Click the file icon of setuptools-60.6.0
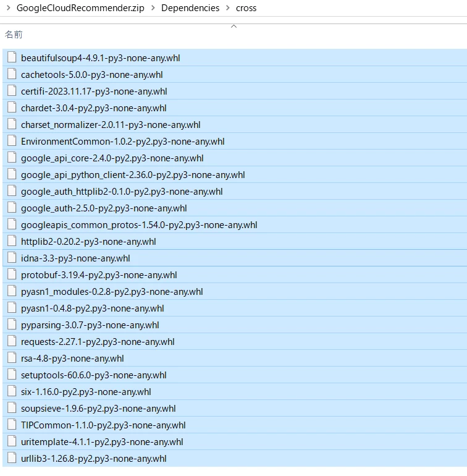This screenshot has height=476, width=467. [x=12, y=374]
